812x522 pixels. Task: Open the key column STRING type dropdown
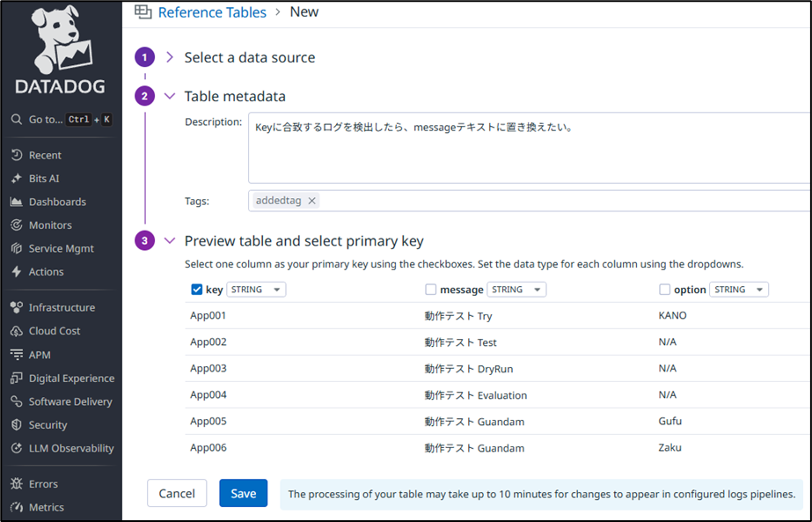256,290
